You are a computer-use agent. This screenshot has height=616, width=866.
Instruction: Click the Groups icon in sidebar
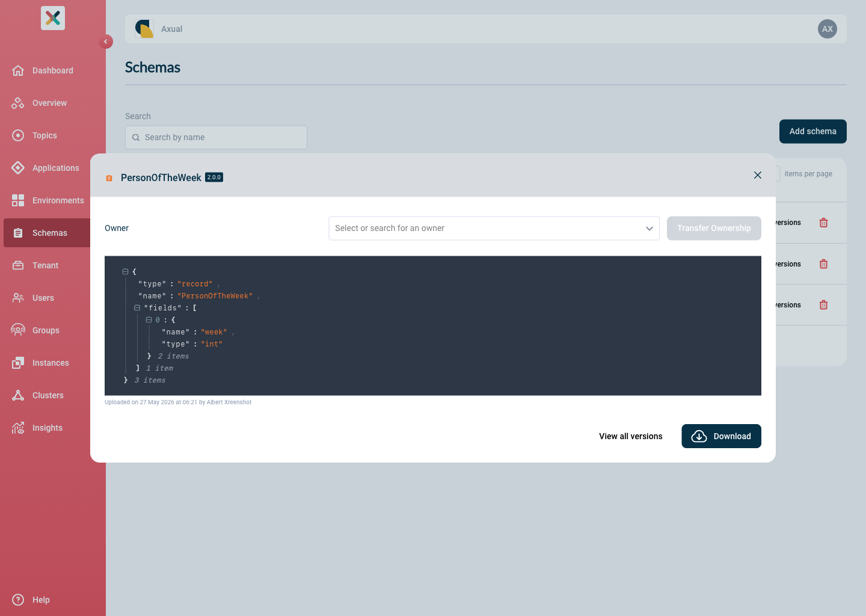(x=18, y=330)
